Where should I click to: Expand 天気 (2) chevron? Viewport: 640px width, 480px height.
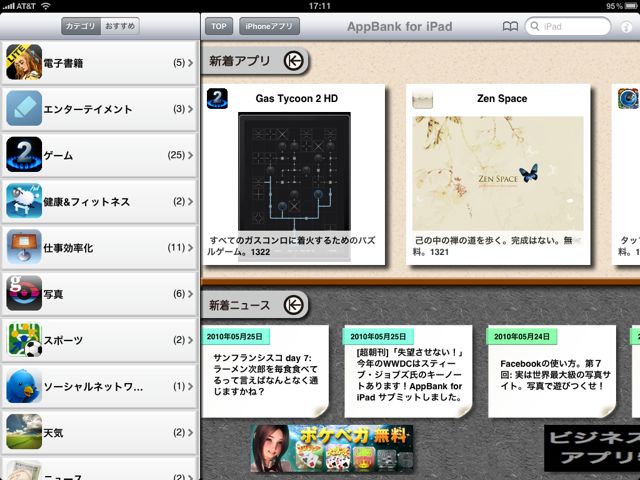click(x=191, y=432)
